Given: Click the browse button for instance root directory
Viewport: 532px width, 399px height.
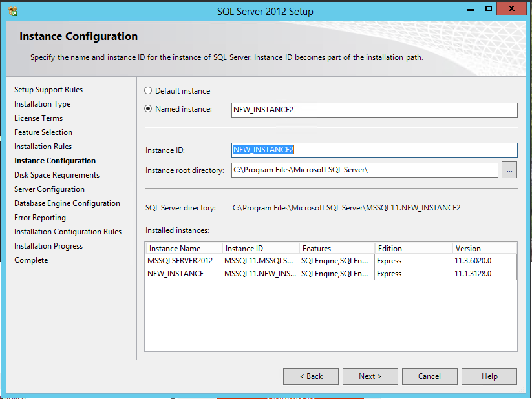Looking at the screenshot, I should (x=509, y=170).
